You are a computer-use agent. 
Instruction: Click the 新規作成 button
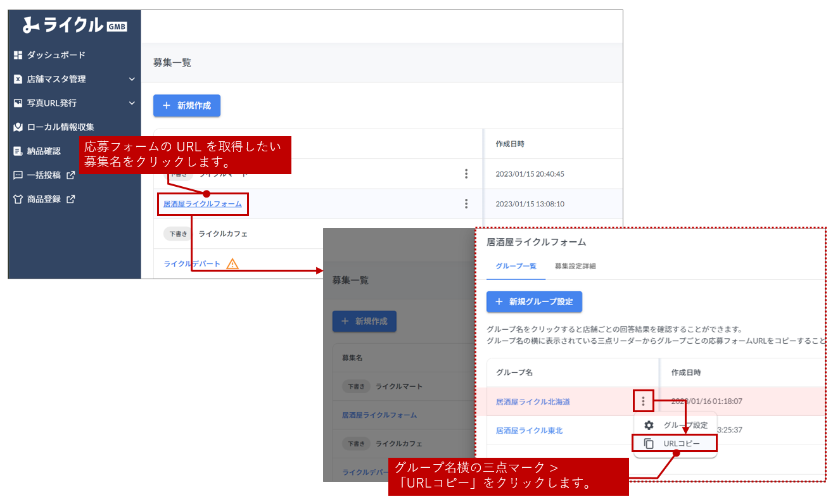(187, 106)
